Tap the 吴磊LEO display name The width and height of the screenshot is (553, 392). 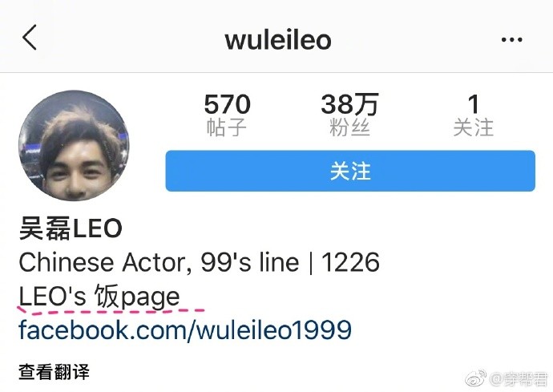point(71,228)
